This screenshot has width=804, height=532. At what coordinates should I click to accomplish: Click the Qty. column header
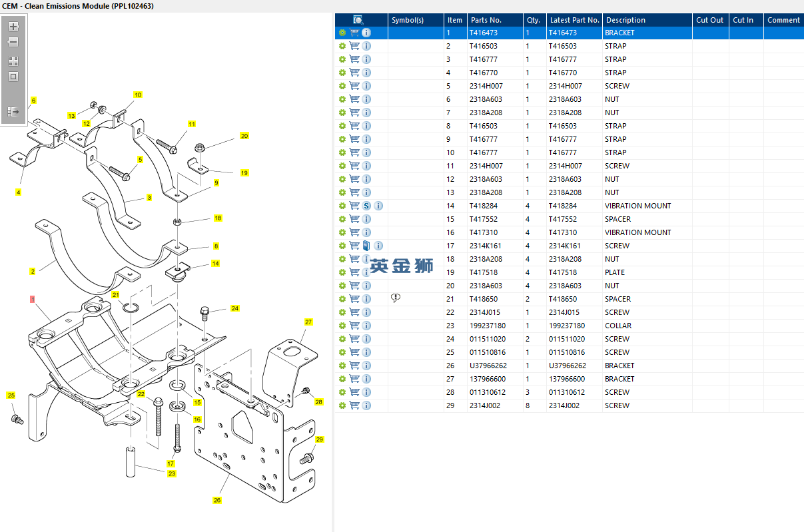point(533,20)
